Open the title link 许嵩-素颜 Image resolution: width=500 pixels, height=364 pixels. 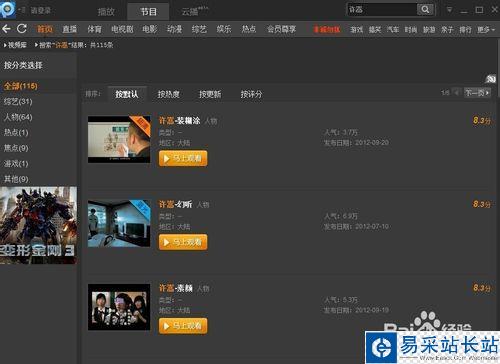point(176,288)
